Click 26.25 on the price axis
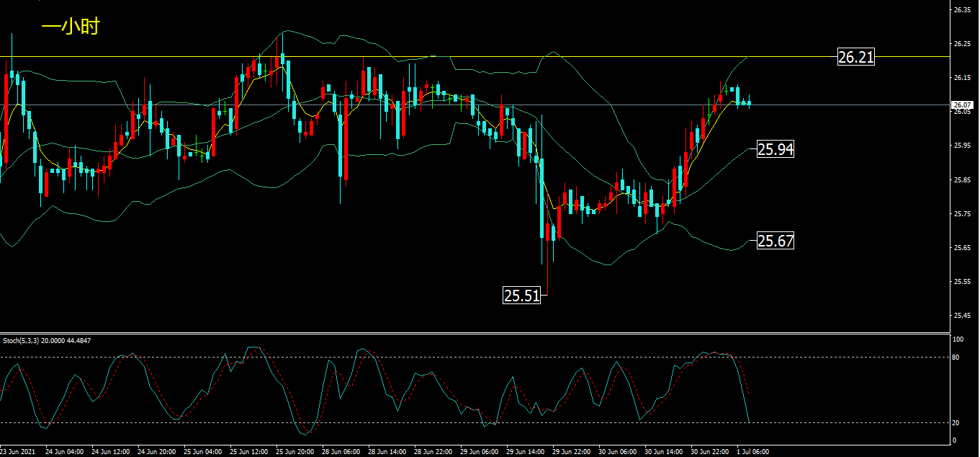The image size is (980, 457). click(962, 44)
